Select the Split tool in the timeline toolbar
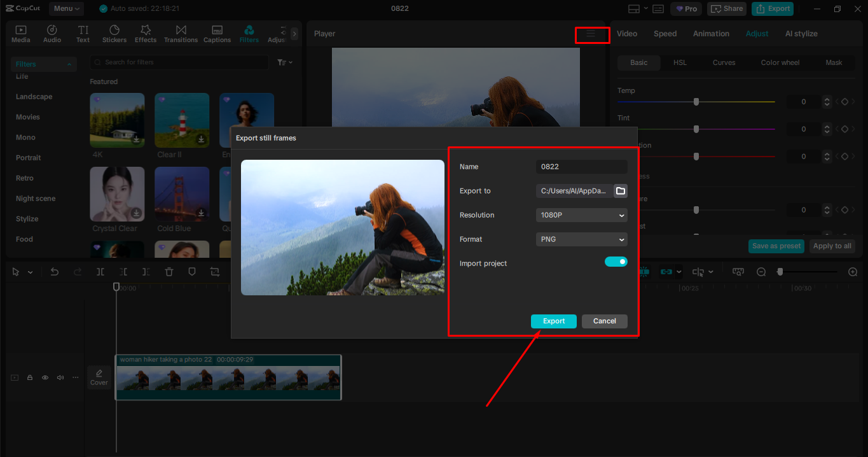 coord(100,272)
